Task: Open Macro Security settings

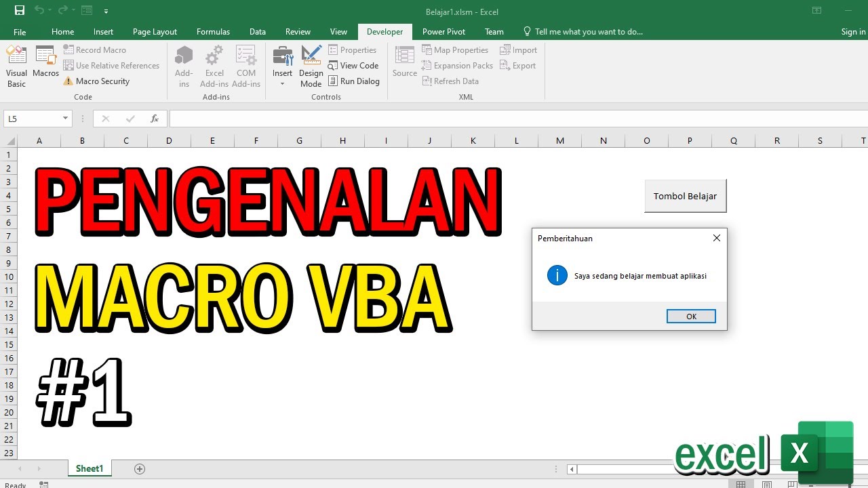Action: (96, 81)
